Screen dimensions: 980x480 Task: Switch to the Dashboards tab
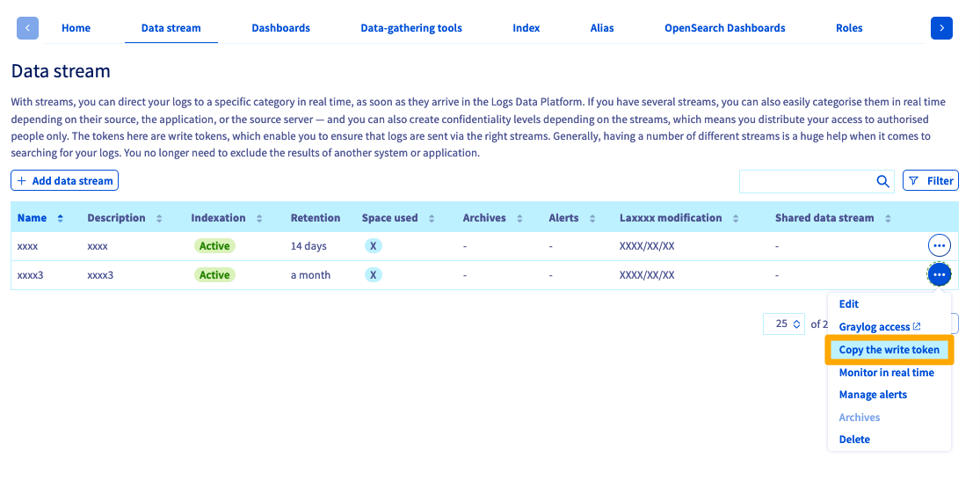pyautogui.click(x=280, y=28)
